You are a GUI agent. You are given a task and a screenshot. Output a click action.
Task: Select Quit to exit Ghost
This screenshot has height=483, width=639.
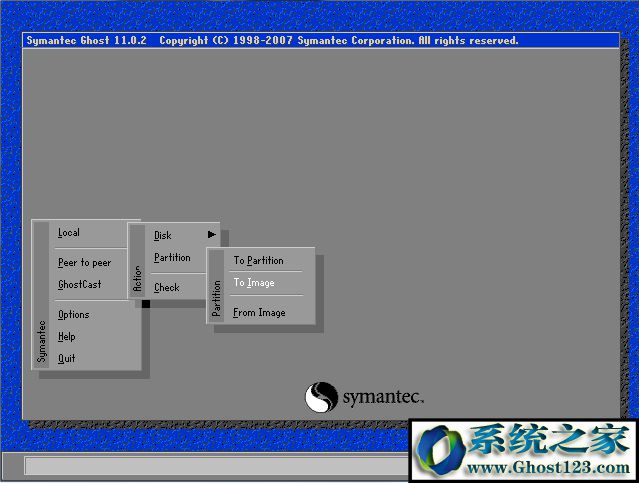[66, 359]
